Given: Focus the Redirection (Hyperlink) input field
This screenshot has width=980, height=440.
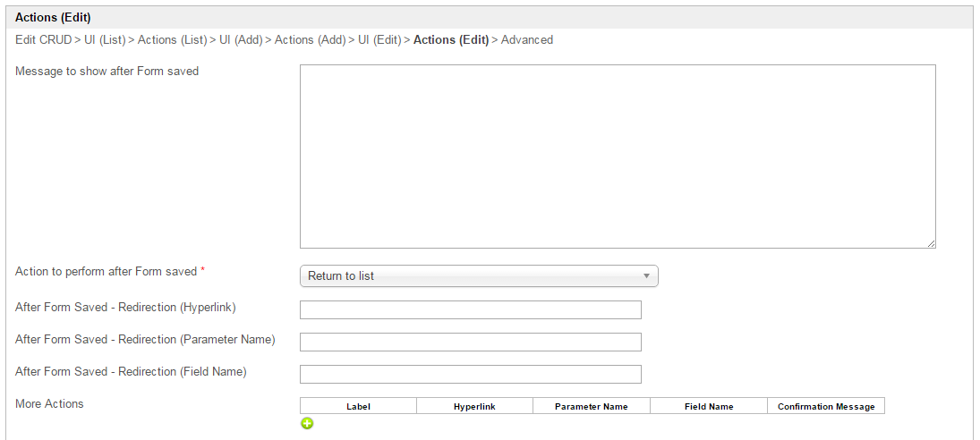Looking at the screenshot, I should tap(470, 310).
